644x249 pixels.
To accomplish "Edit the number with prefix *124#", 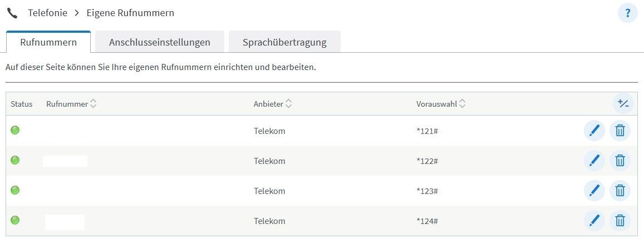I will click(594, 221).
